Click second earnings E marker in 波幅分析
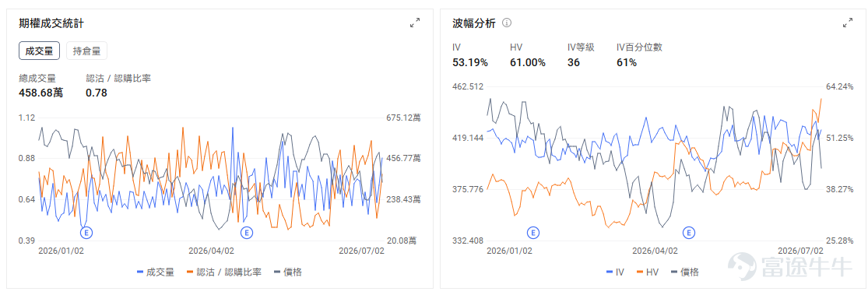Screen dimensions: 868x295 click(x=689, y=233)
